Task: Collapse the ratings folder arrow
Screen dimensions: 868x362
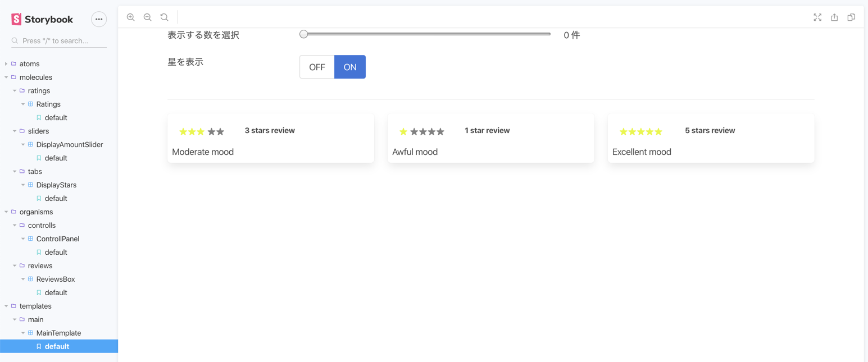Action: click(15, 91)
